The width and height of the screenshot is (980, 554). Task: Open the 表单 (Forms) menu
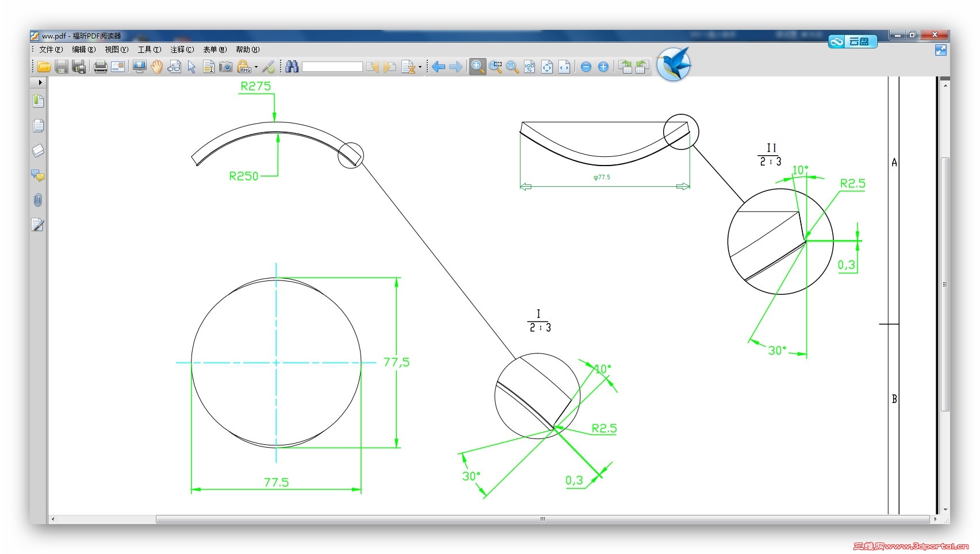click(215, 49)
